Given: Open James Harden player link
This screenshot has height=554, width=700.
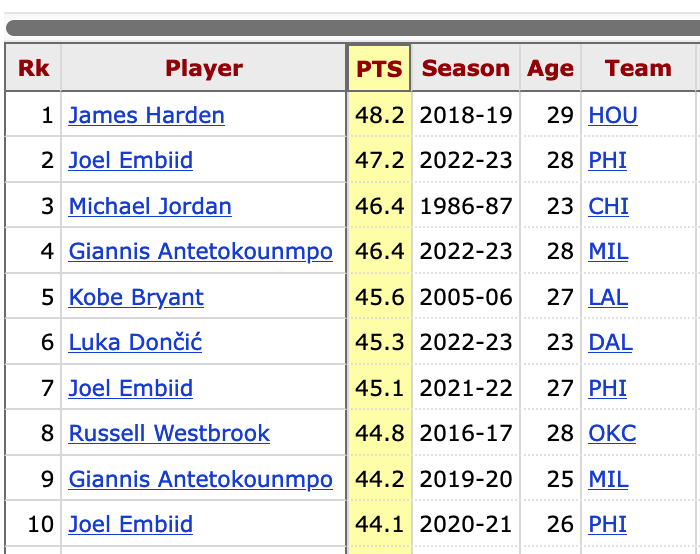Looking at the screenshot, I should click(146, 115).
